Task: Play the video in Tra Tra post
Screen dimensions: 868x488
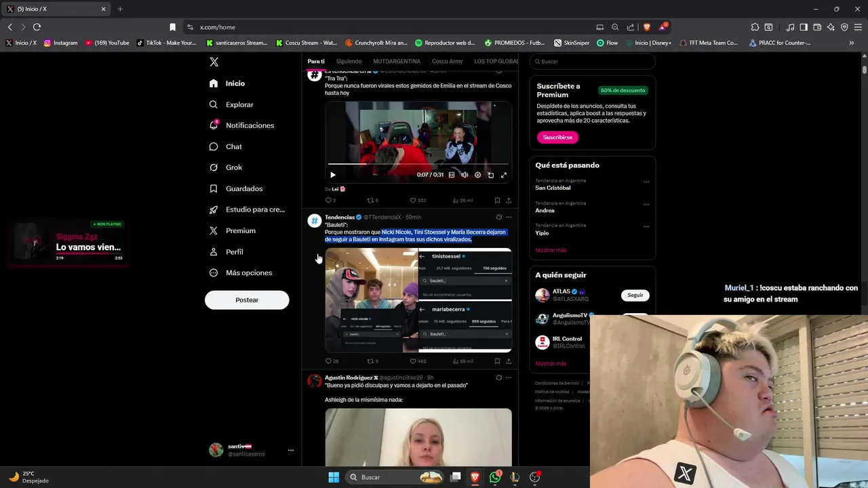Action: pyautogui.click(x=332, y=175)
